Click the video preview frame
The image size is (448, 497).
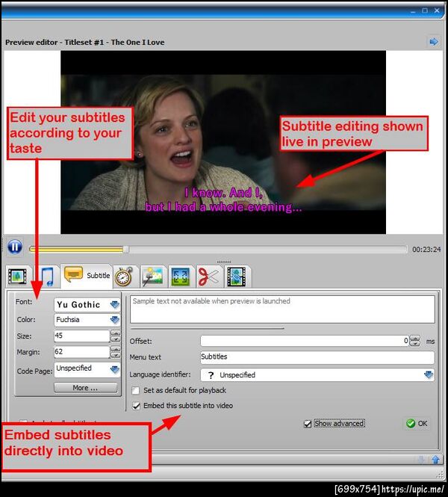click(223, 142)
